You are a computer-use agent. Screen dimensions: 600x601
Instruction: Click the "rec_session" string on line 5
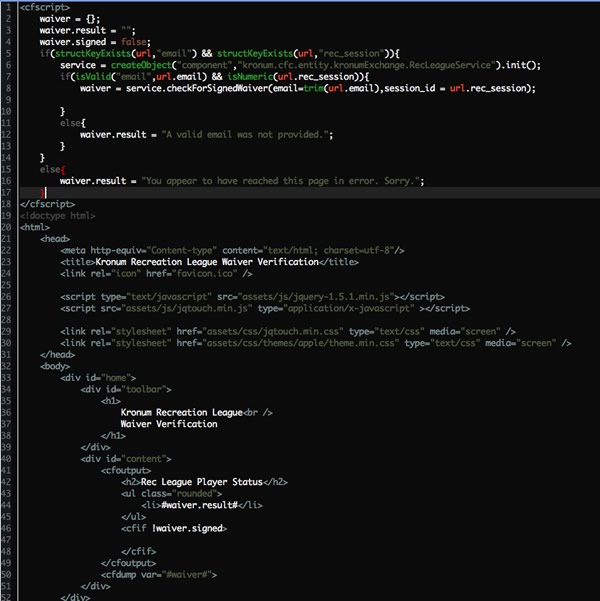[x=351, y=53]
